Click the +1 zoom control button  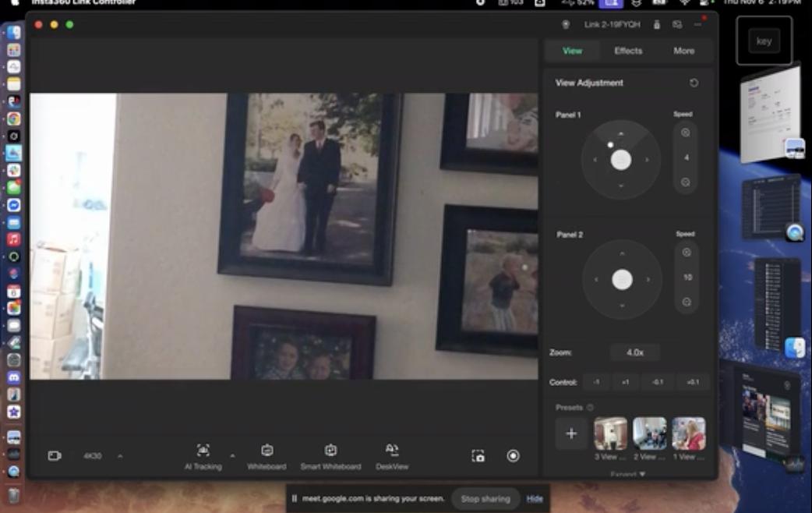(x=625, y=382)
